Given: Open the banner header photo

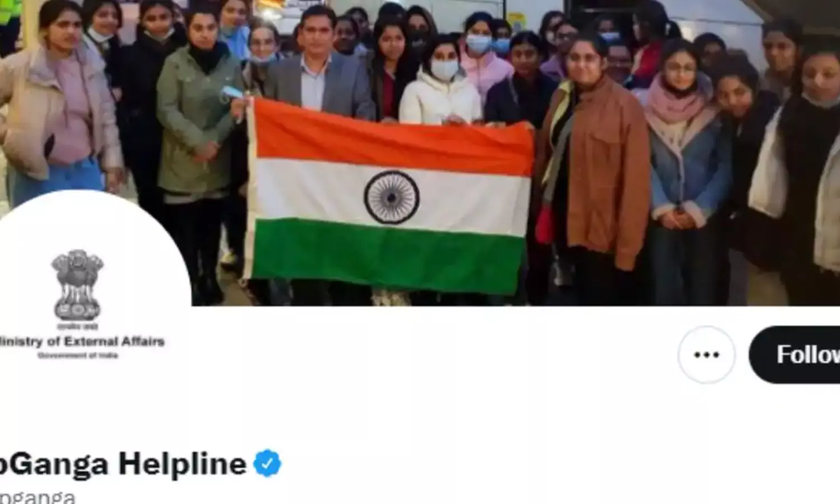Looking at the screenshot, I should point(420,152).
